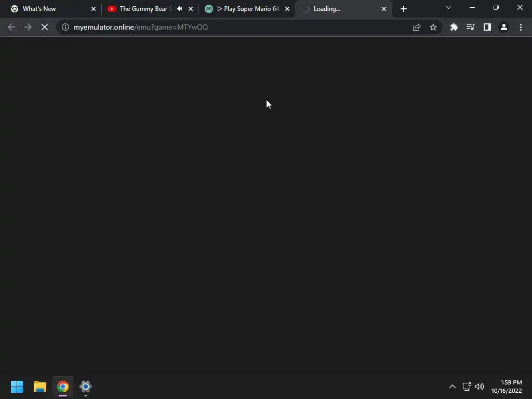Viewport: 532px width, 399px height.
Task: Close the Loading... tab
Action: click(384, 9)
